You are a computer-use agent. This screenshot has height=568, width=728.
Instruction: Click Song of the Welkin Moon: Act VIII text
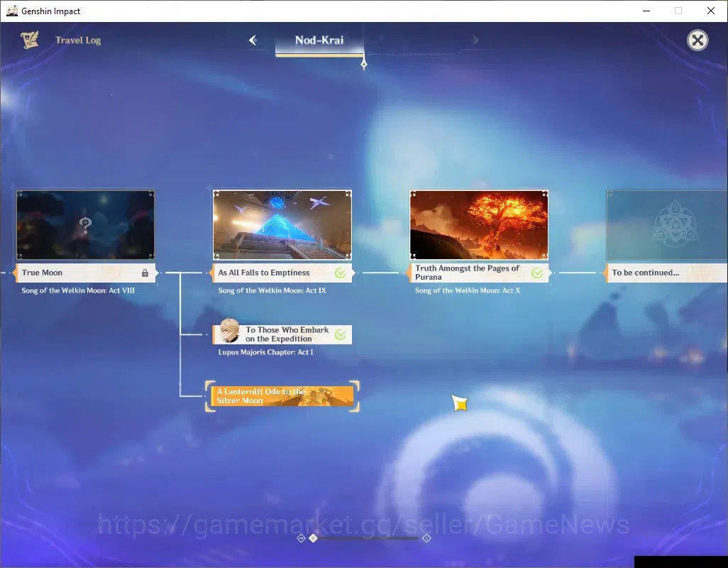(78, 290)
